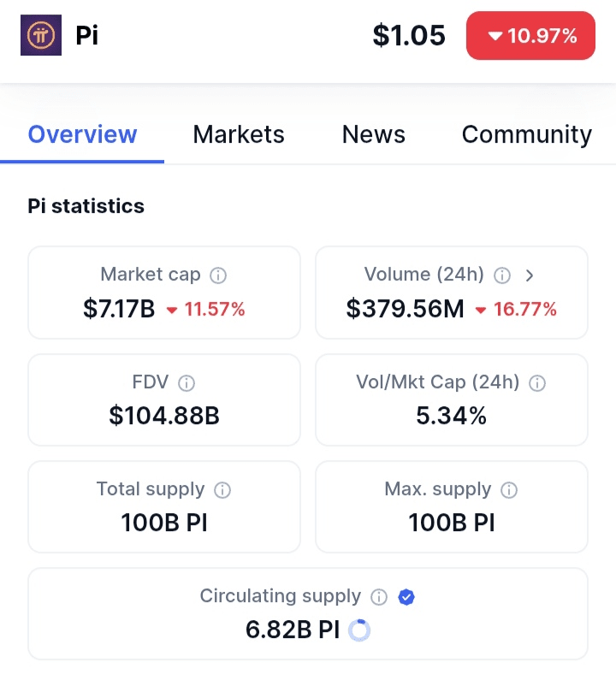Click the circulating supply progress ring
This screenshot has width=616, height=674.
(x=360, y=630)
